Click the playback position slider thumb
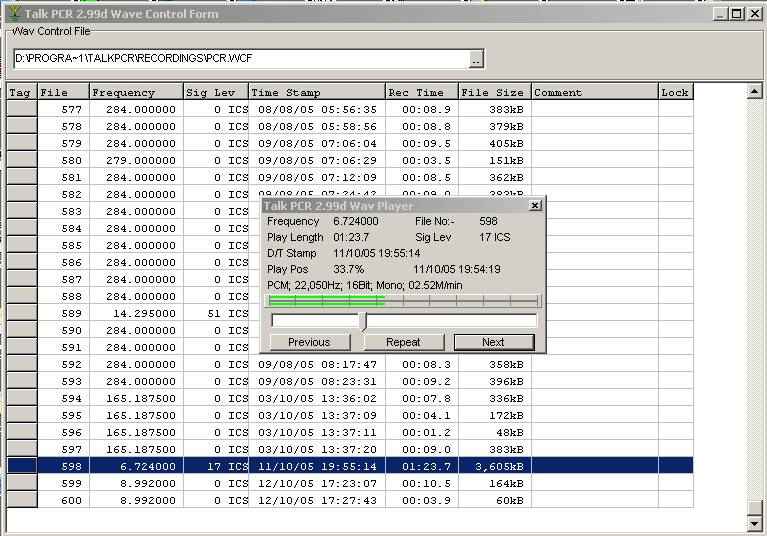The width and height of the screenshot is (767, 536). pyautogui.click(x=363, y=321)
